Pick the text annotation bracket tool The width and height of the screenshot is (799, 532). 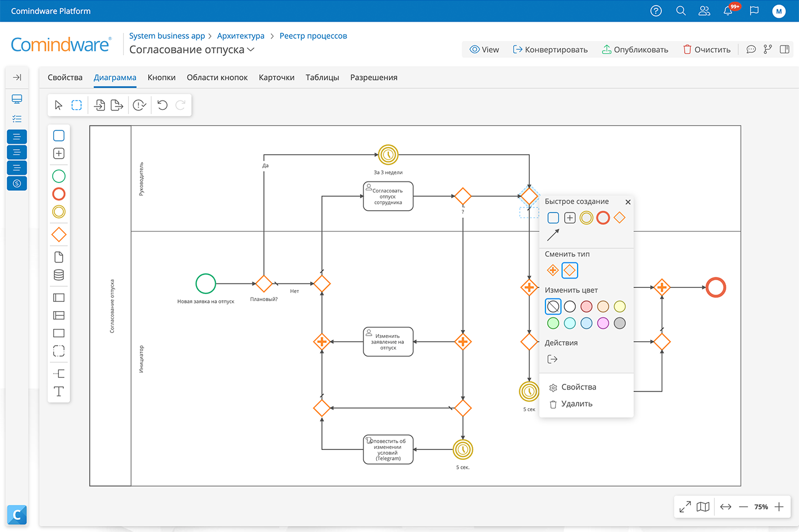(59, 374)
